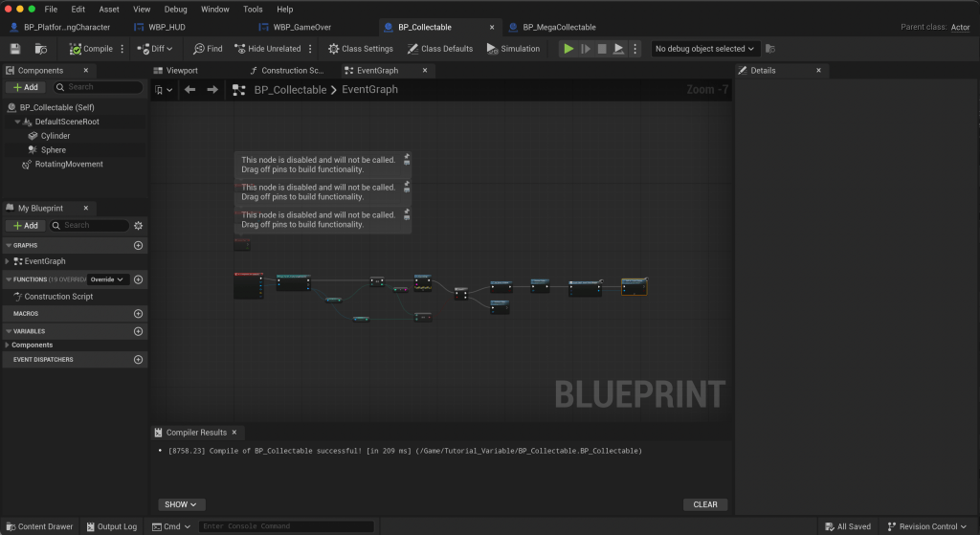Screen dimensions: 980x535
Task: Expand the Components variables group
Action: (x=7, y=345)
